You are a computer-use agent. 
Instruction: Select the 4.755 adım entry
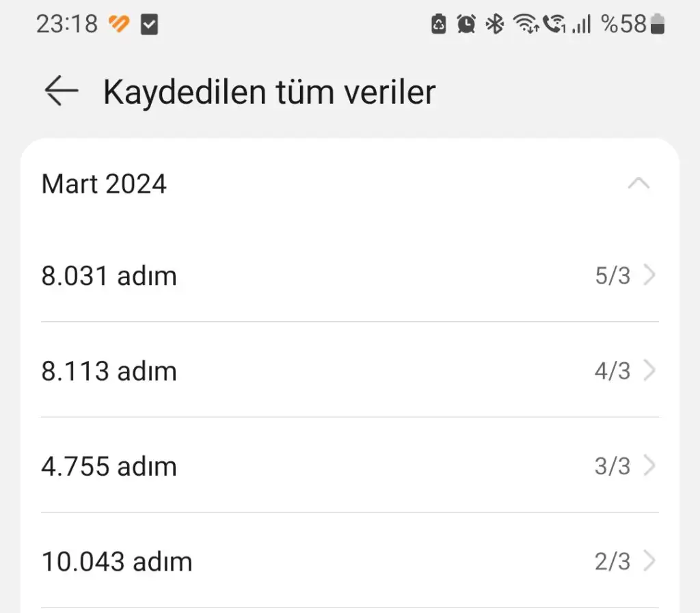[x=109, y=467]
